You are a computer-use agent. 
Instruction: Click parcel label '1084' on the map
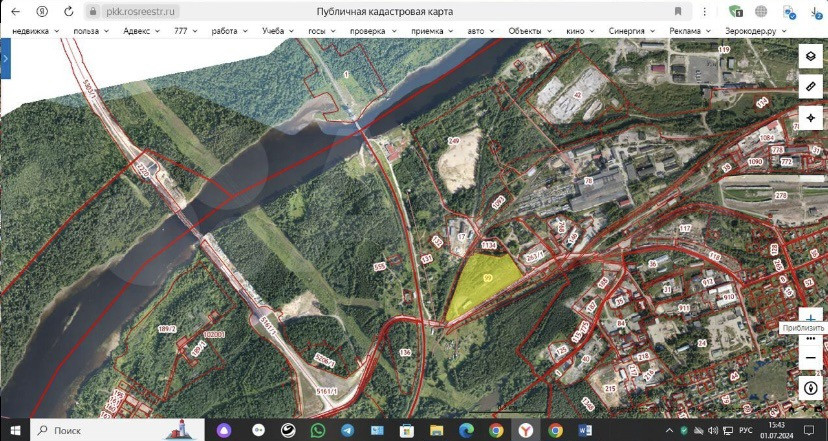pyautogui.click(x=766, y=137)
